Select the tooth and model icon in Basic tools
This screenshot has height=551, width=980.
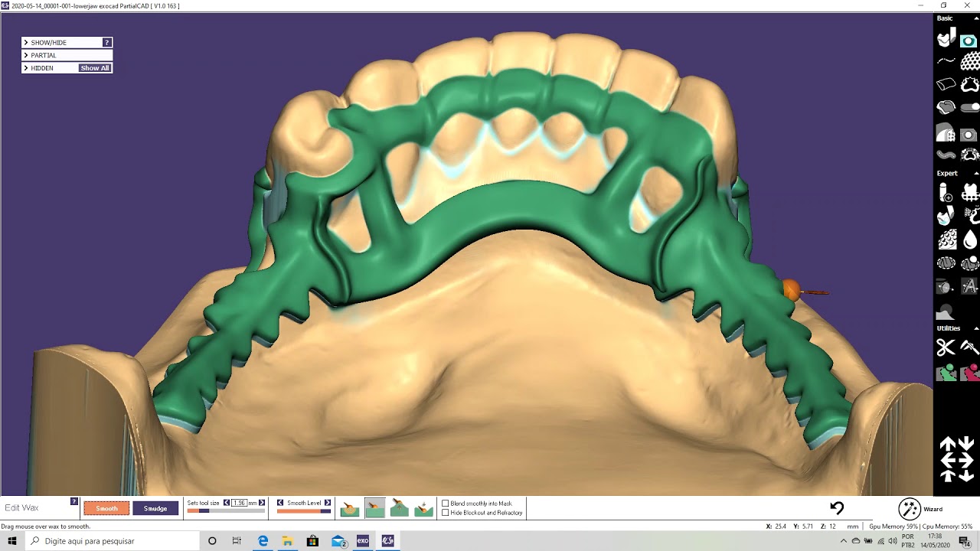click(946, 37)
